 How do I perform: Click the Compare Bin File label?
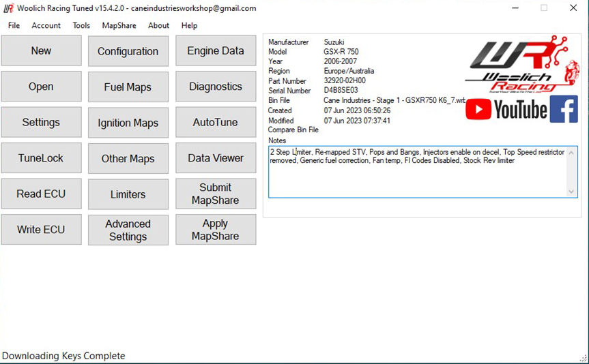pos(293,130)
